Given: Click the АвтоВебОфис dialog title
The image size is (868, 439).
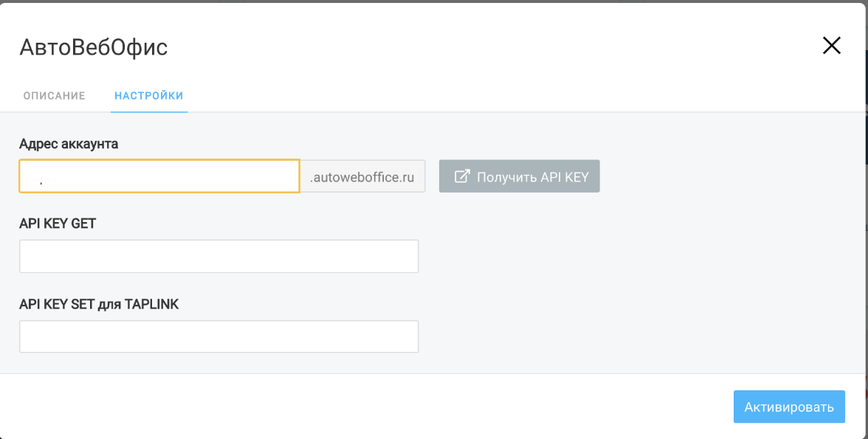Looking at the screenshot, I should point(94,48).
